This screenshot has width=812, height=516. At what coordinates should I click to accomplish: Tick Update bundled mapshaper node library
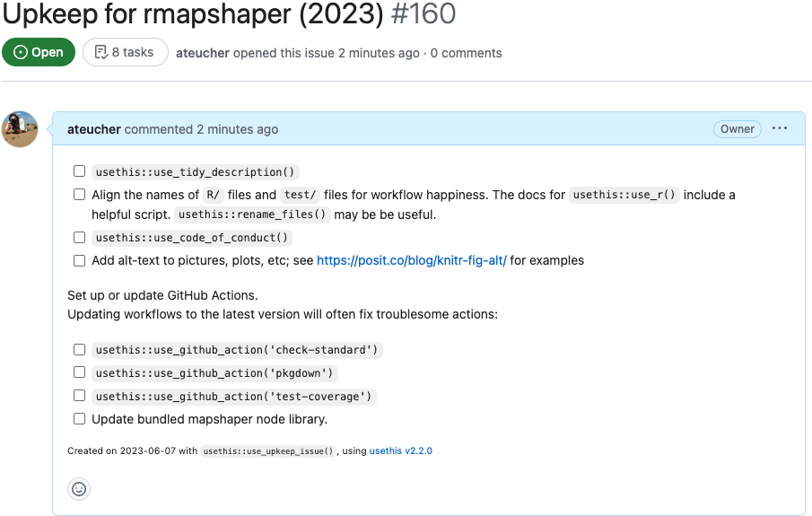tap(79, 418)
